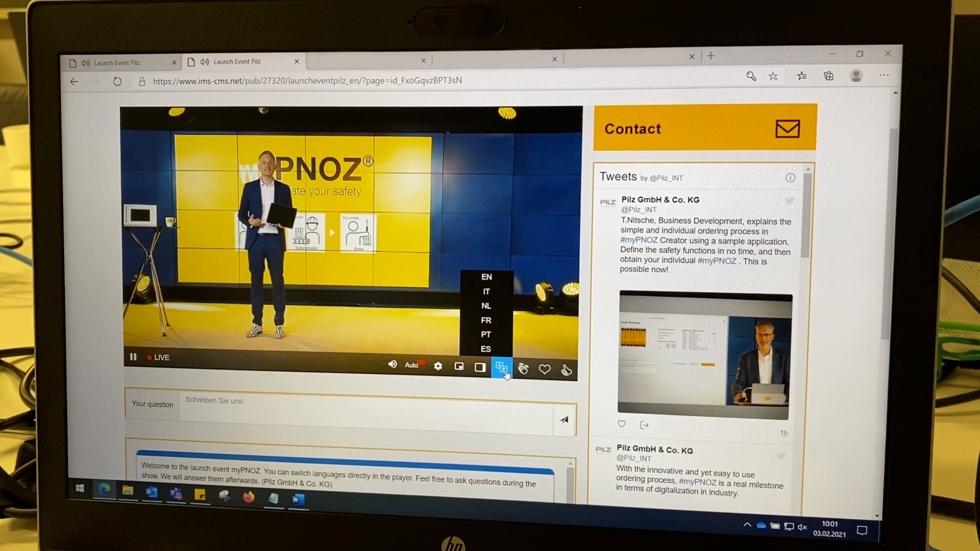Open Outlook from taskbar
The image size is (980, 551).
(x=152, y=492)
